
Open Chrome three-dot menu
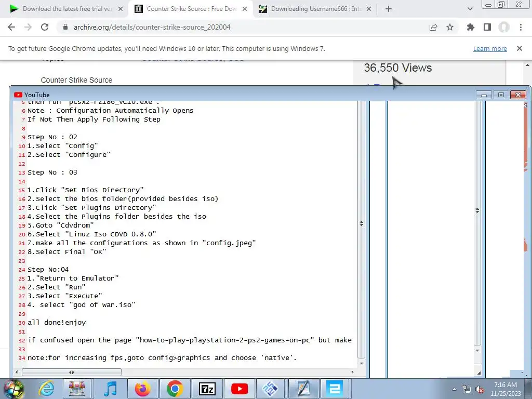(521, 27)
